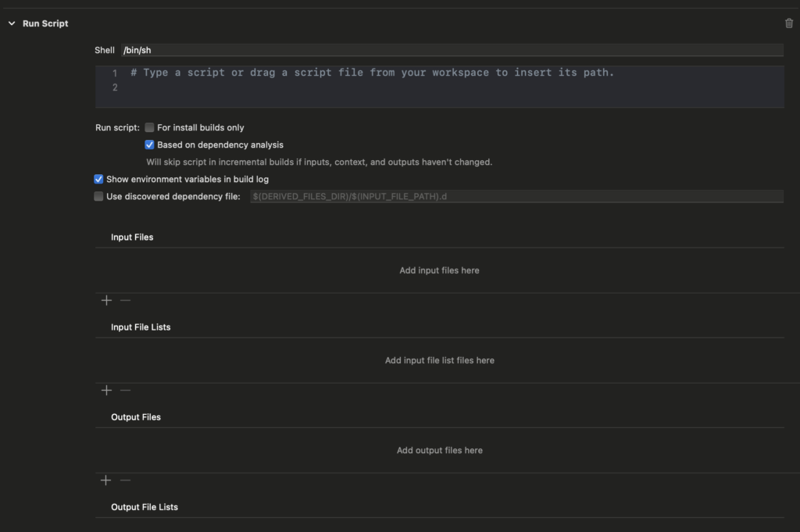Click the Input Files heading
This screenshot has height=532, width=800.
pos(132,237)
